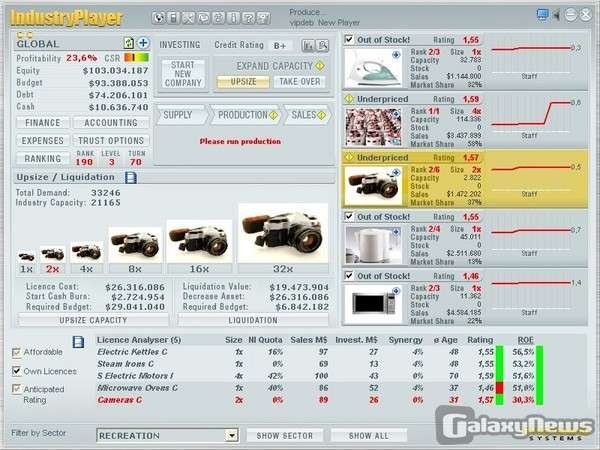Select the Electric Kettles C licence row
This screenshot has height=450, width=600.
pos(320,352)
